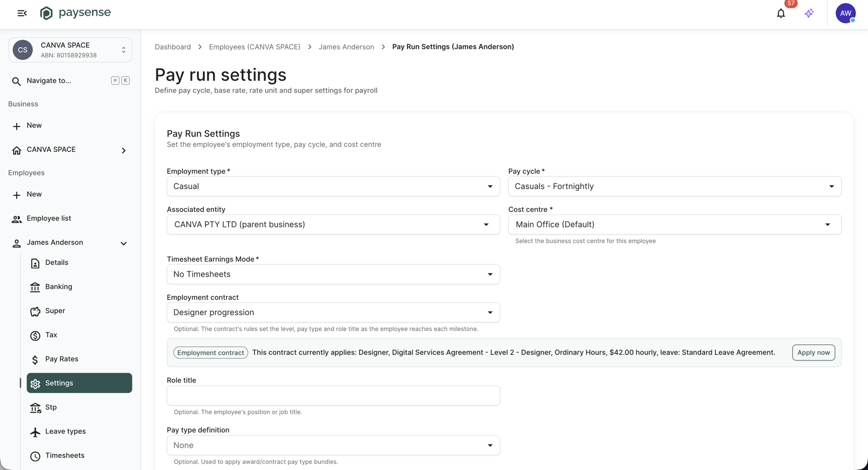Image resolution: width=868 pixels, height=470 pixels.
Task: Click the Details document icon
Action: pos(35,263)
